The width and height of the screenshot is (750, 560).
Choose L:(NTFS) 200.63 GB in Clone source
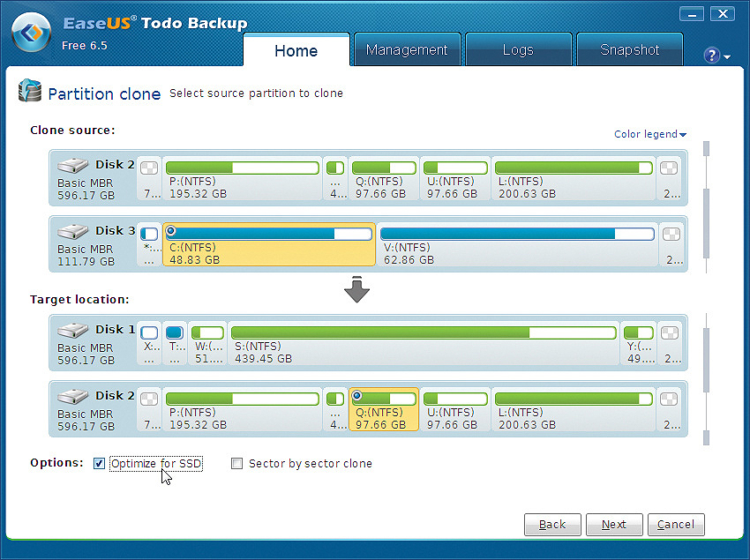coord(574,178)
